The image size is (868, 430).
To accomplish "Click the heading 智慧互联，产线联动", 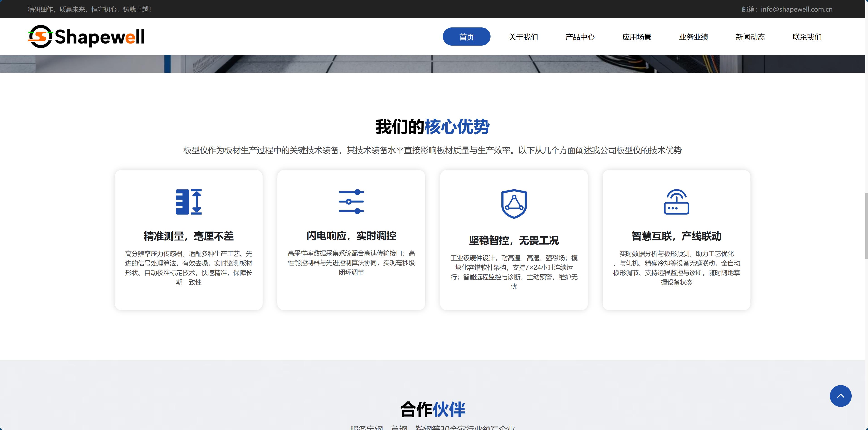I will 676,236.
